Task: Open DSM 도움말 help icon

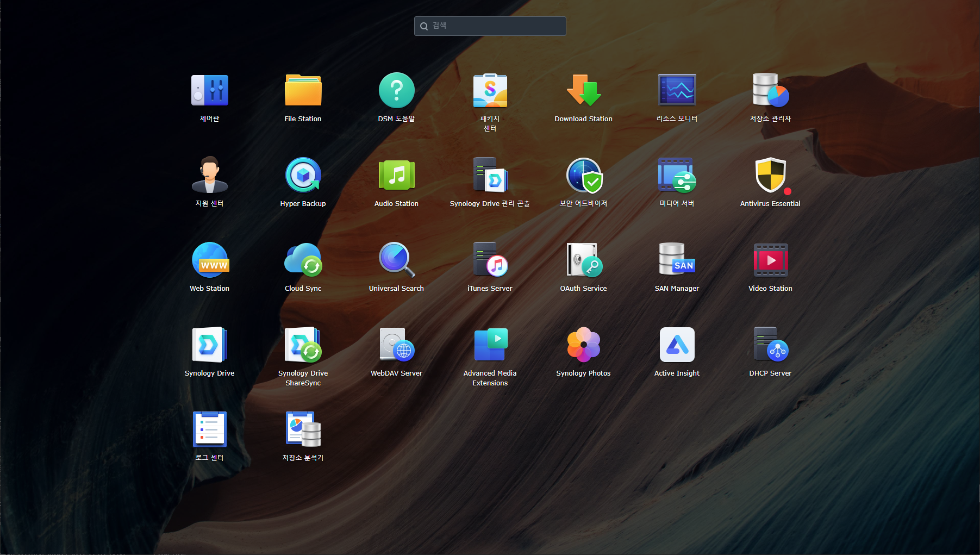Action: [397, 90]
